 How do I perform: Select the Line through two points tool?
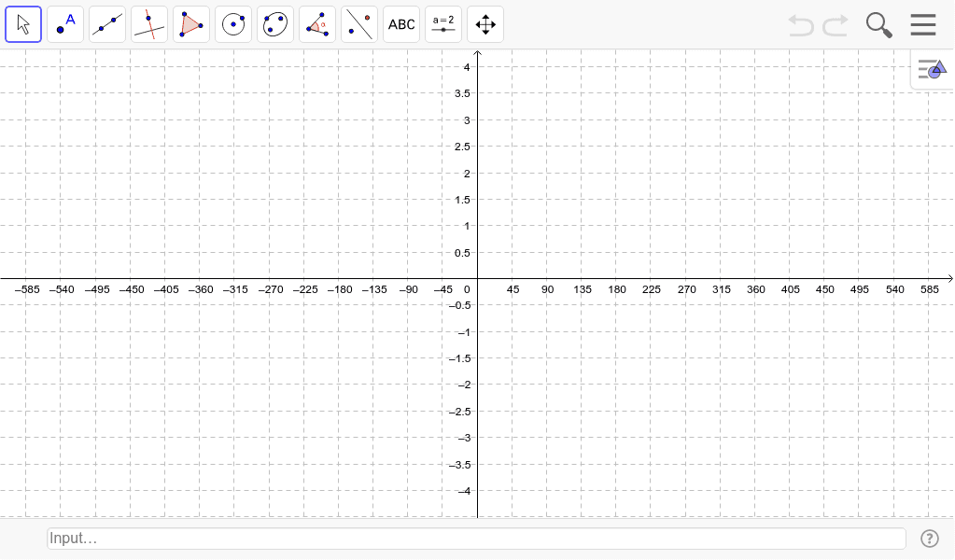coord(107,24)
